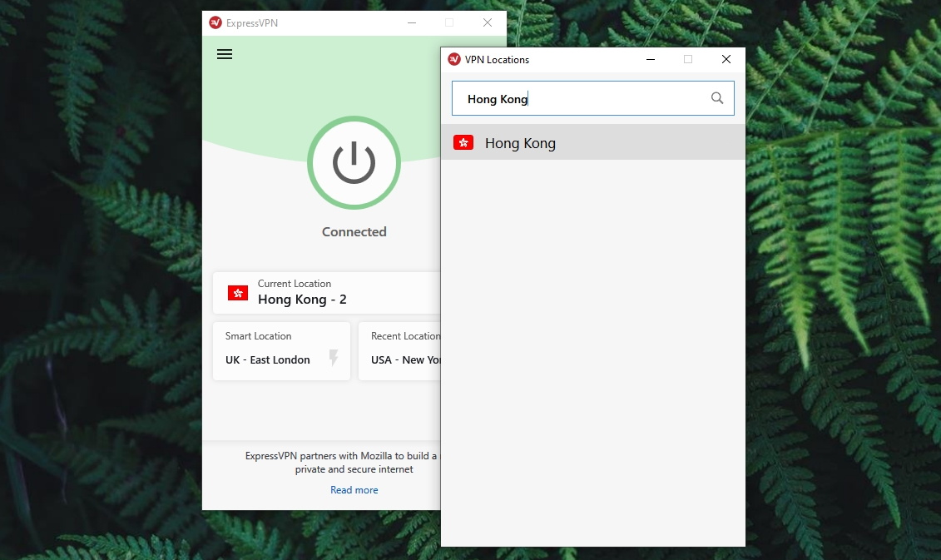Close the ExpressVPN main window
Viewport: 941px width, 560px height.
pyautogui.click(x=488, y=22)
